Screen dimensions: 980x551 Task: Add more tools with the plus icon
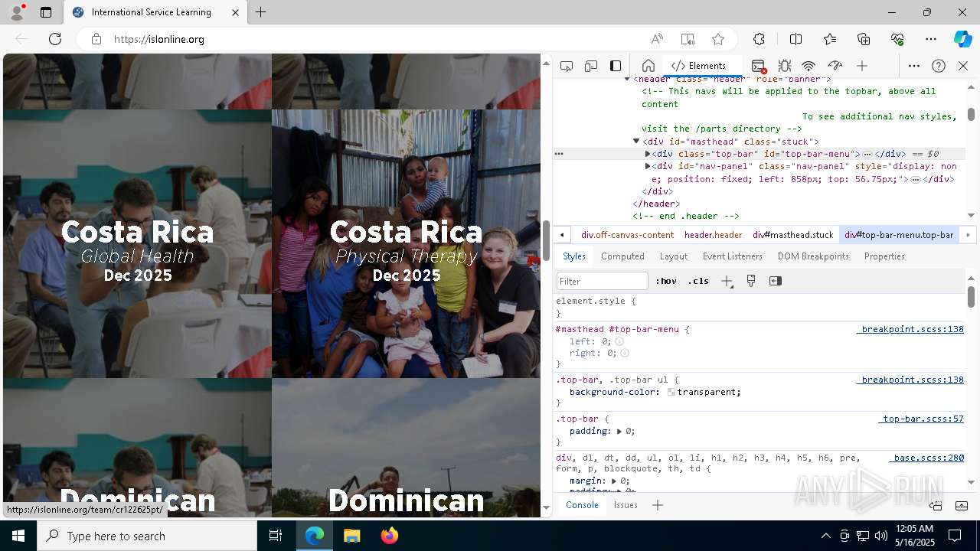point(862,66)
